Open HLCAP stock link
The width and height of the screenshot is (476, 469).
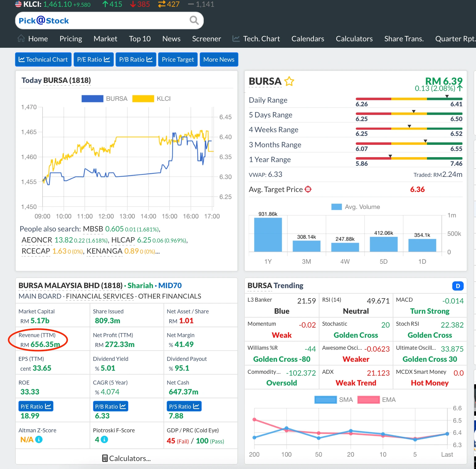[123, 240]
